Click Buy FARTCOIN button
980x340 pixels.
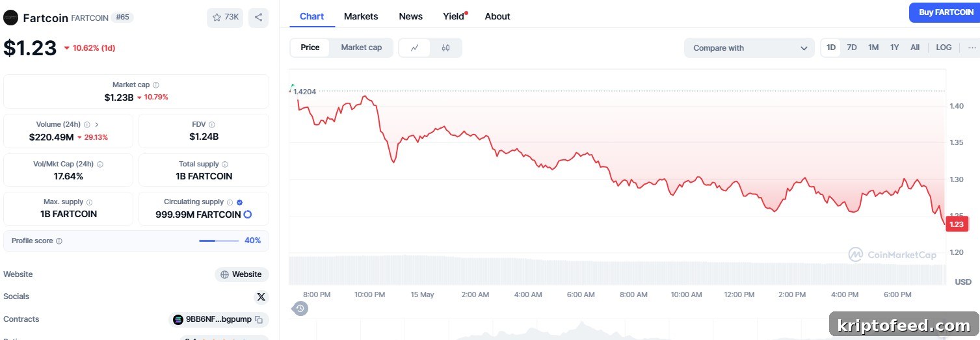[x=946, y=12]
